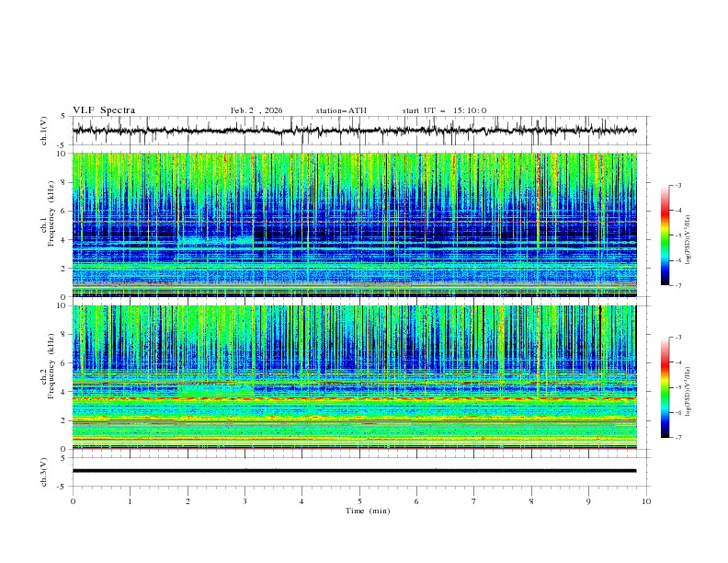Image resolution: width=728 pixels, height=563 pixels.
Task: Click the "ch.2 Frequency (kHz)" axis label
Action: point(48,366)
